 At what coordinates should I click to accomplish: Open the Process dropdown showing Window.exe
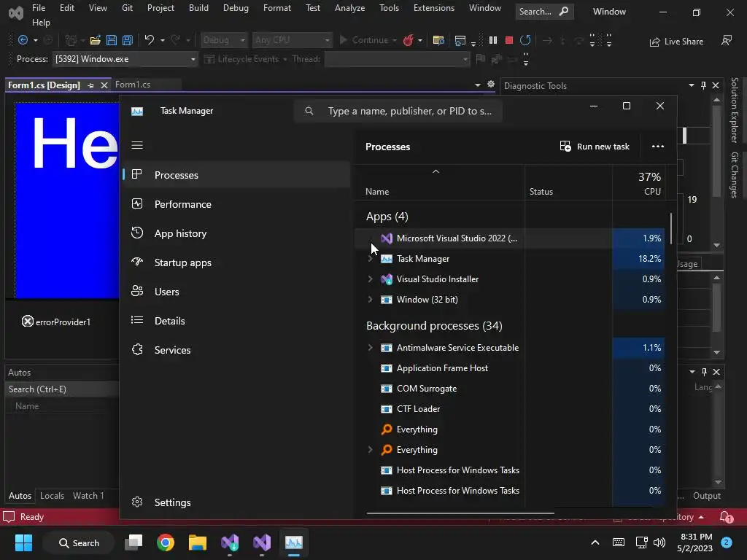(125, 59)
